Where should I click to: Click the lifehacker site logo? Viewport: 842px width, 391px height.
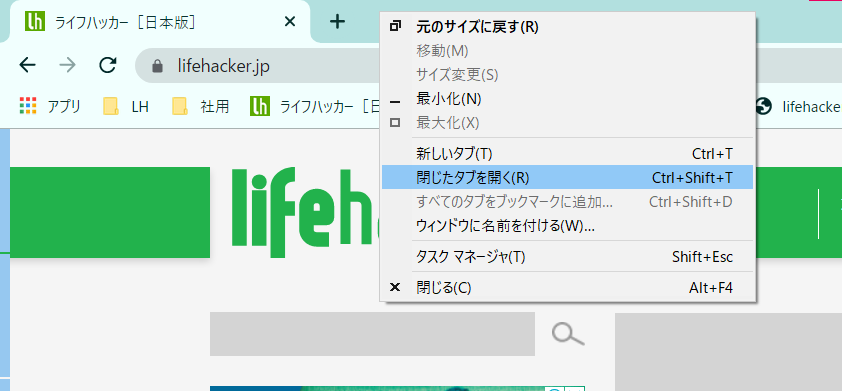[x=305, y=212]
